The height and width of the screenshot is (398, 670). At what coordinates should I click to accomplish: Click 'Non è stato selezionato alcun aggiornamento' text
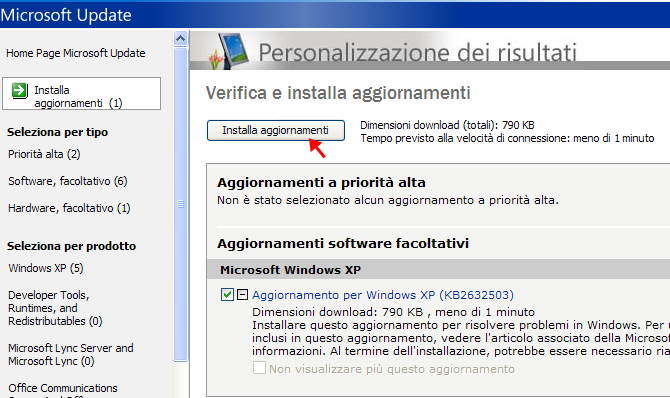coord(388,200)
